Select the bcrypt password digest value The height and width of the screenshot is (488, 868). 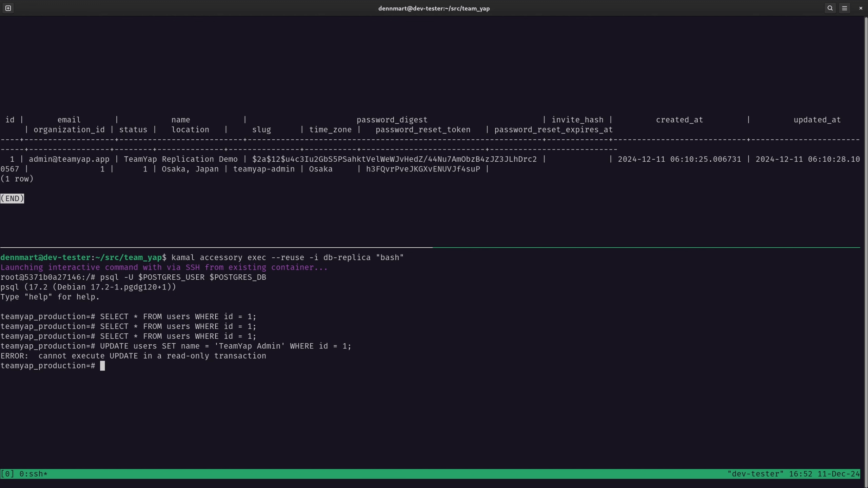[394, 159]
